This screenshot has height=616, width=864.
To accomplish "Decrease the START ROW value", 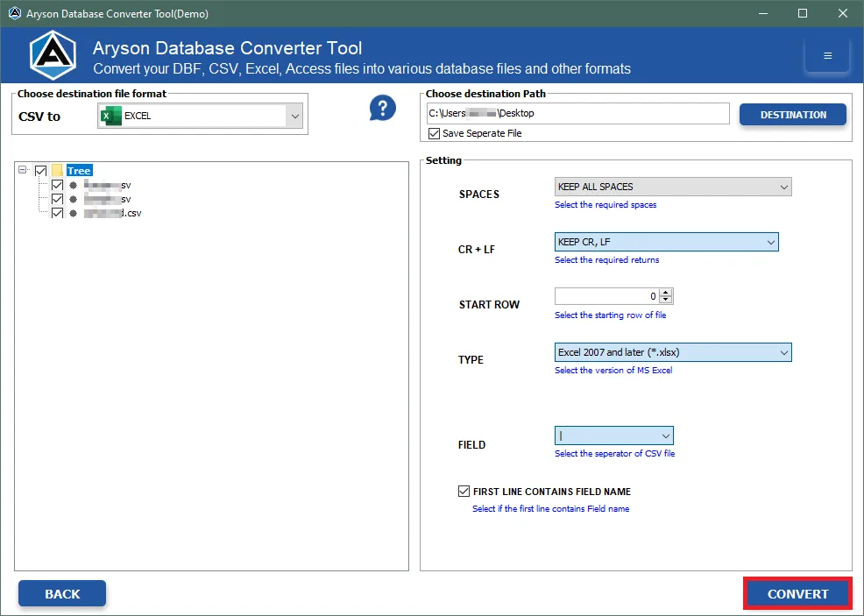I will (666, 300).
